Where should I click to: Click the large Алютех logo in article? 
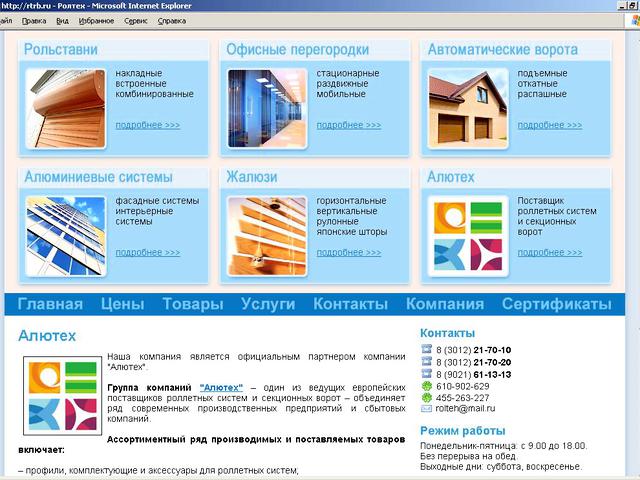(62, 396)
